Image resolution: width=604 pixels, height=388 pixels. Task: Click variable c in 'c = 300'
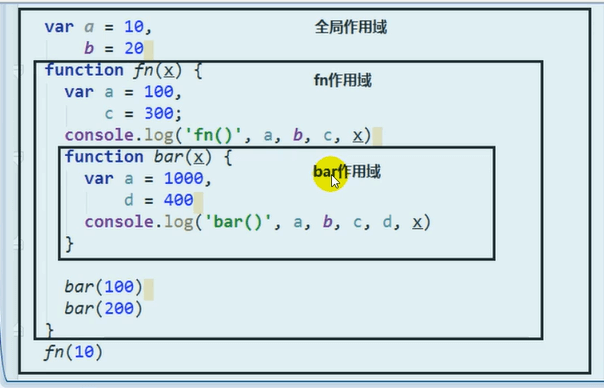click(x=109, y=114)
